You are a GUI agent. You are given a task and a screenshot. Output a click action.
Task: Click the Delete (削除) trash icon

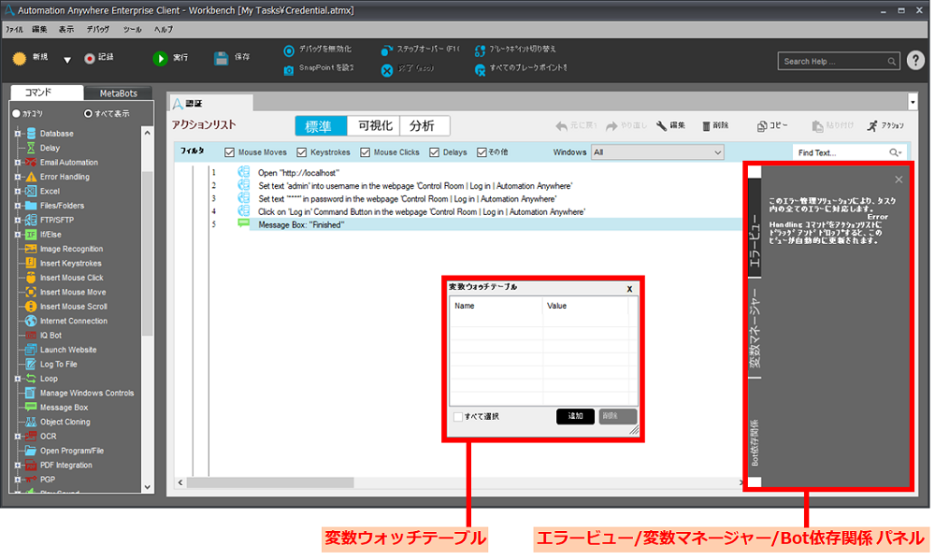pos(706,126)
